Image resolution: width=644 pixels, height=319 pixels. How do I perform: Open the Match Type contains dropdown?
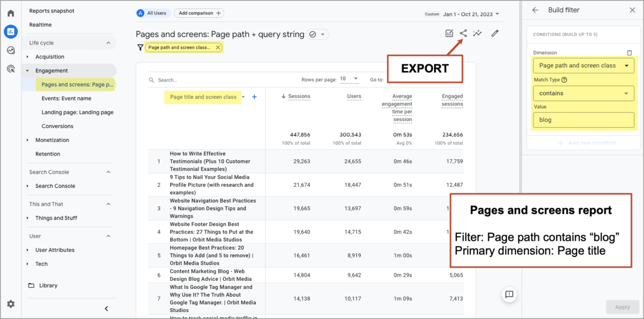click(x=583, y=93)
